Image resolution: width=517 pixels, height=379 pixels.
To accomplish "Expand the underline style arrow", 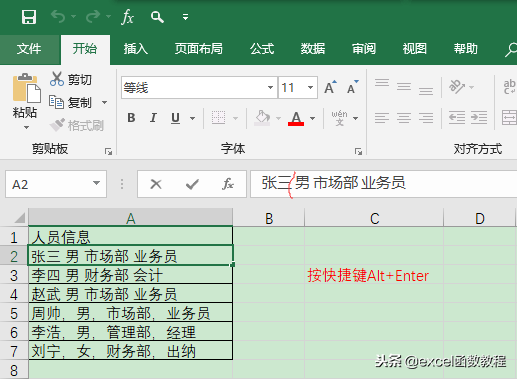I will pyautogui.click(x=192, y=118).
